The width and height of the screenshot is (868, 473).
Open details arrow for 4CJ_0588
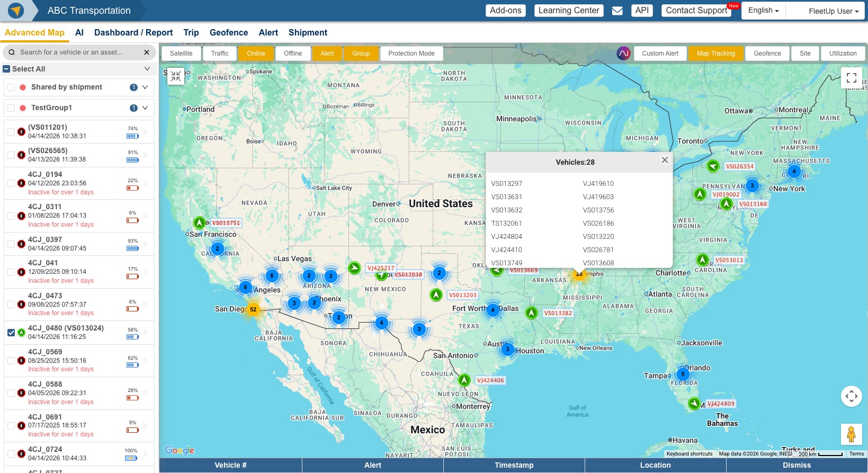pyautogui.click(x=145, y=393)
